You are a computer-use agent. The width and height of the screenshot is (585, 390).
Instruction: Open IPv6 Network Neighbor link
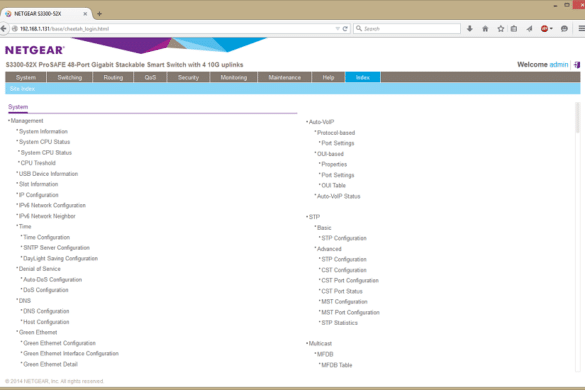[x=47, y=216]
